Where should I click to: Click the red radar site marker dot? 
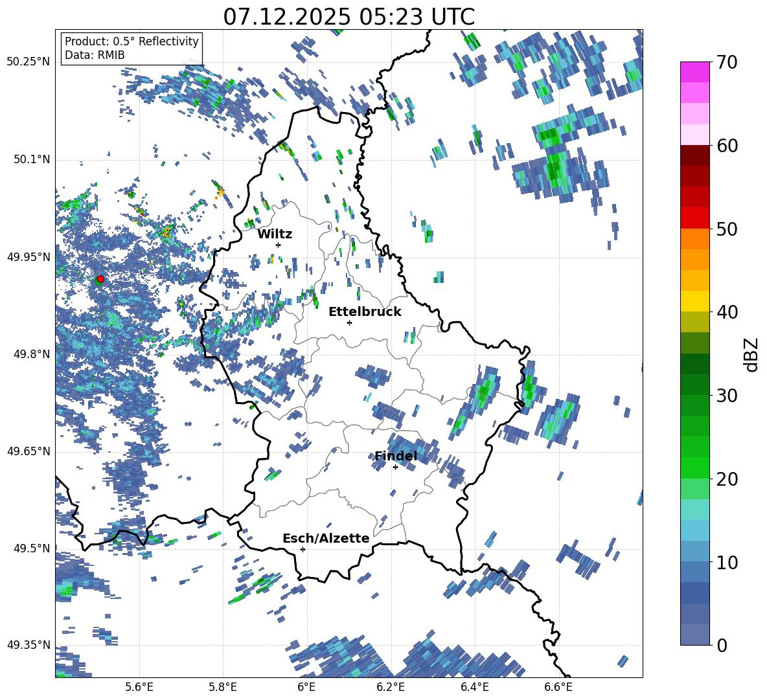(x=100, y=279)
